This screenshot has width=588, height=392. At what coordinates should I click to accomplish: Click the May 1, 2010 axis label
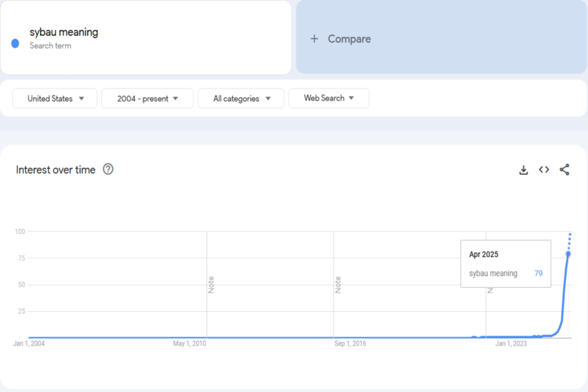(x=190, y=343)
